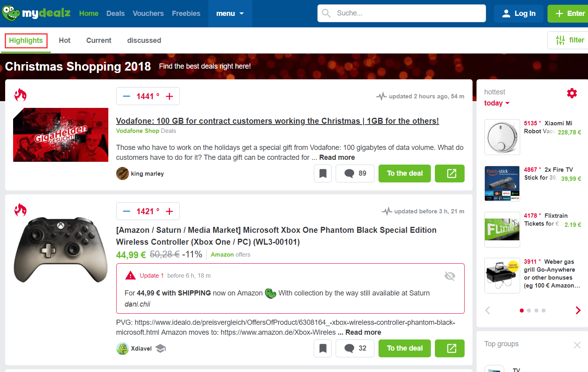The height and width of the screenshot is (372, 588).
Task: Switch to the Hot tab
Action: coord(65,40)
